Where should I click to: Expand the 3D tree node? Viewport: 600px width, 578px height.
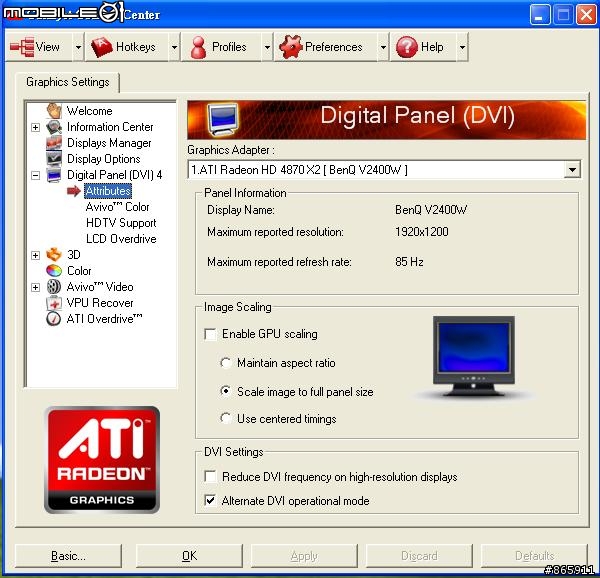[x=36, y=255]
